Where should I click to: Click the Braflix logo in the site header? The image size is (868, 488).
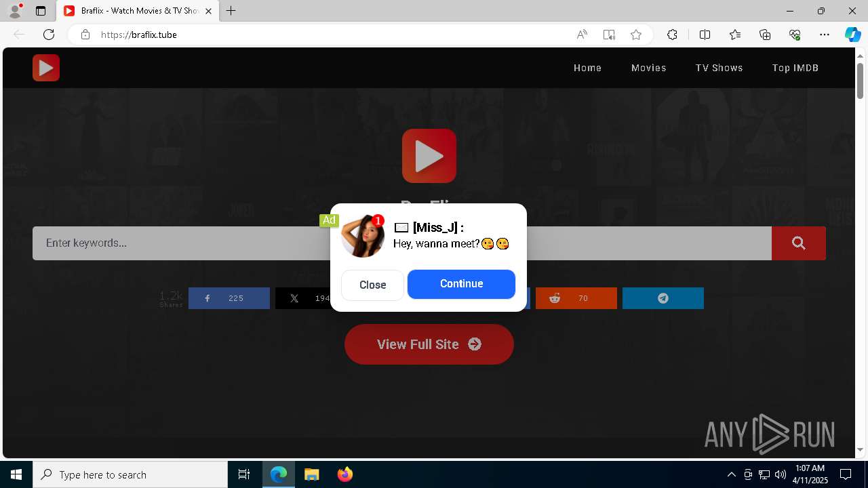(x=46, y=68)
